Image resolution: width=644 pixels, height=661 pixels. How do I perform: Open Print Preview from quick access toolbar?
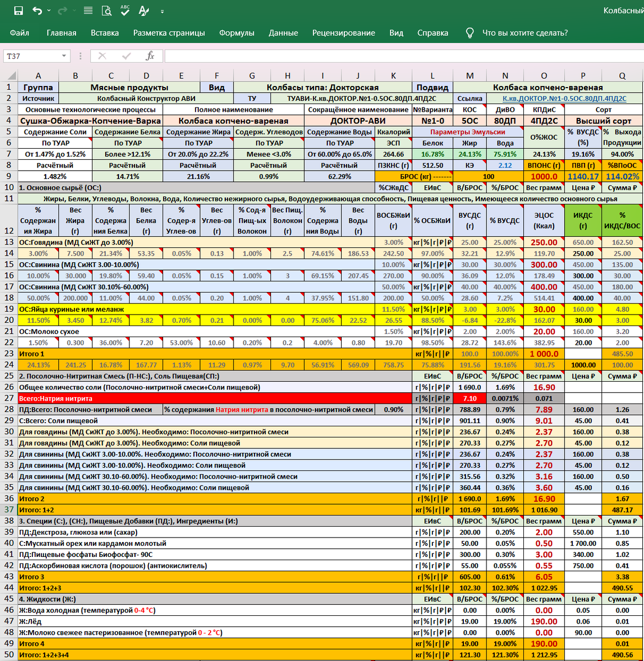[107, 10]
